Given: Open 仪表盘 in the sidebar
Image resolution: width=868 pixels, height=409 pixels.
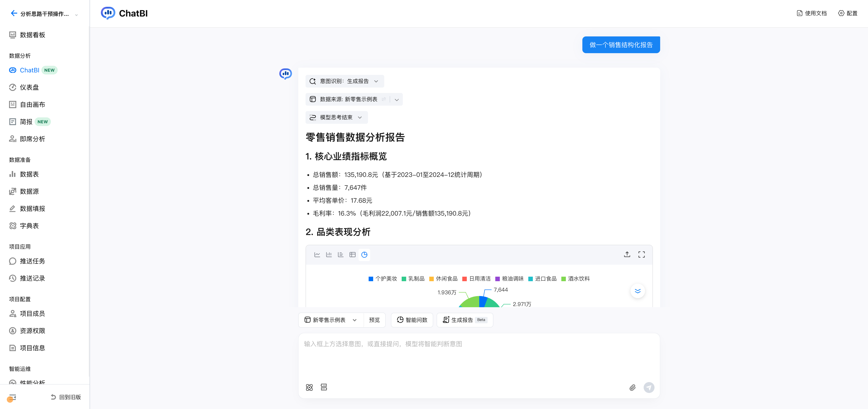Looking at the screenshot, I should tap(29, 87).
